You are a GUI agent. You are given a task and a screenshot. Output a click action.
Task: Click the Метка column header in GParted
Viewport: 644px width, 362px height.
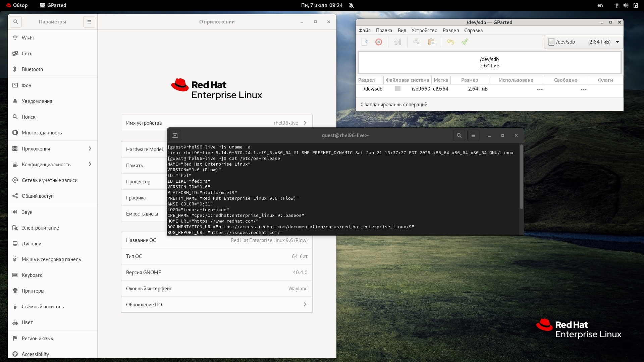(441, 80)
